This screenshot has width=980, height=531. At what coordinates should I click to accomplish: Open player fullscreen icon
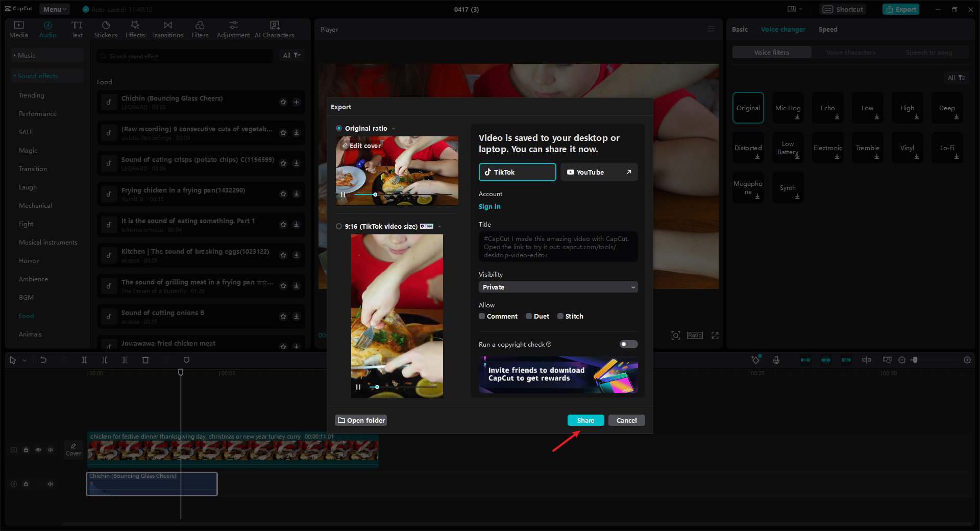pos(715,335)
